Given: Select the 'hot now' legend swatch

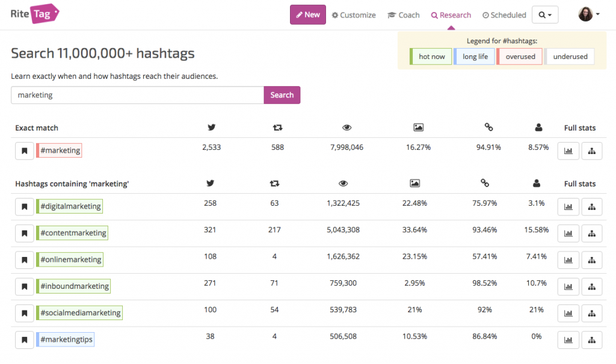Looking at the screenshot, I should click(431, 57).
